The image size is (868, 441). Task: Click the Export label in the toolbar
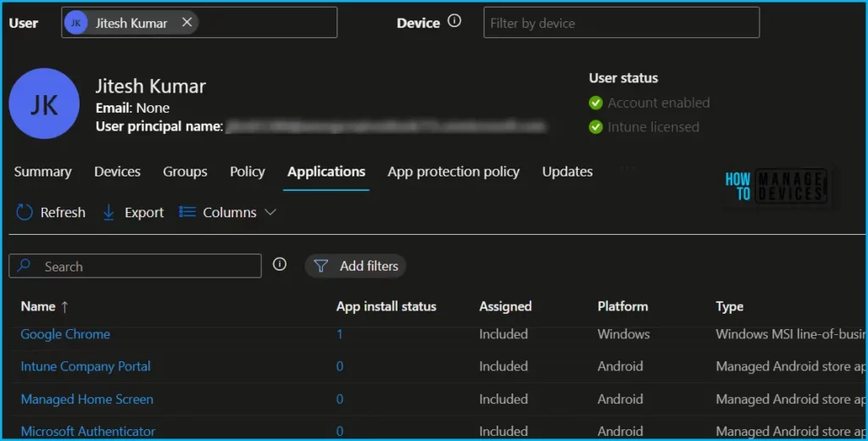(x=144, y=212)
